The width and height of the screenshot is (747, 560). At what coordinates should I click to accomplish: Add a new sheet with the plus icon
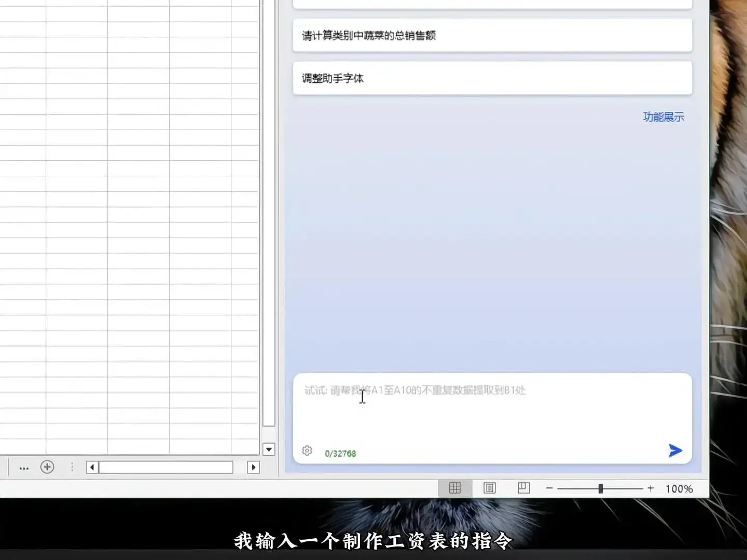coord(48,467)
